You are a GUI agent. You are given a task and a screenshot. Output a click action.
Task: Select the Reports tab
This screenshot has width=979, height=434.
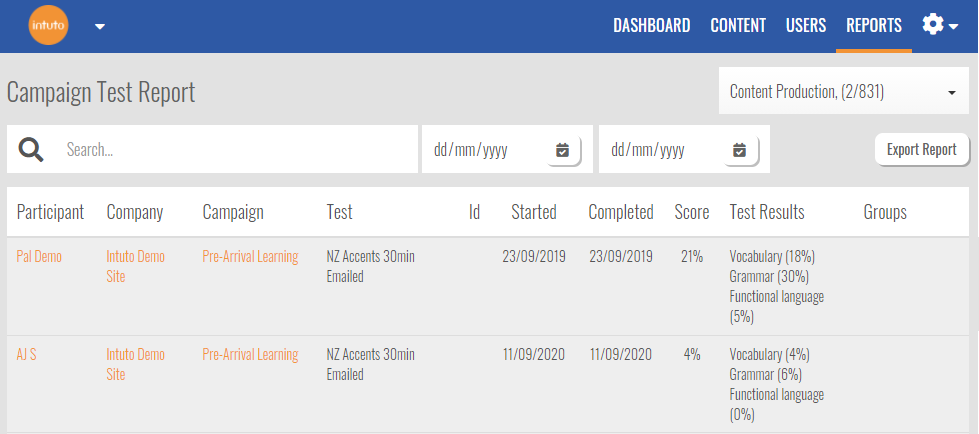tap(873, 26)
